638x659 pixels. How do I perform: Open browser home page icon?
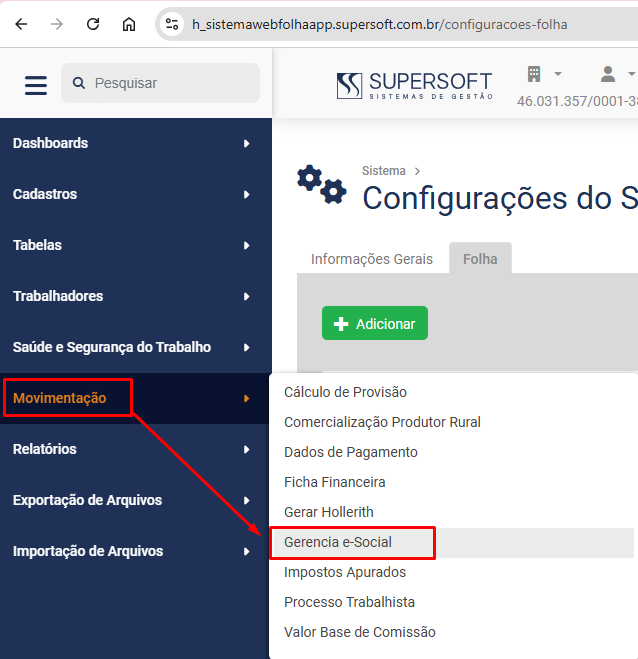coord(129,24)
